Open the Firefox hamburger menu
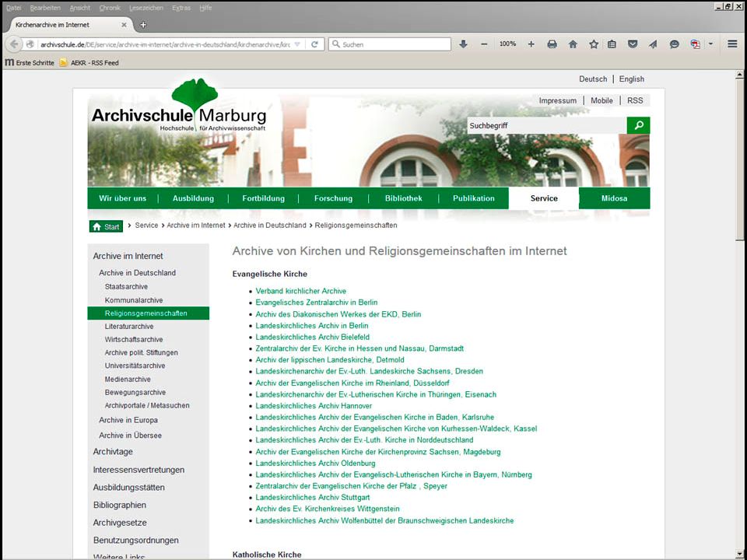747x560 pixels. 732,44
